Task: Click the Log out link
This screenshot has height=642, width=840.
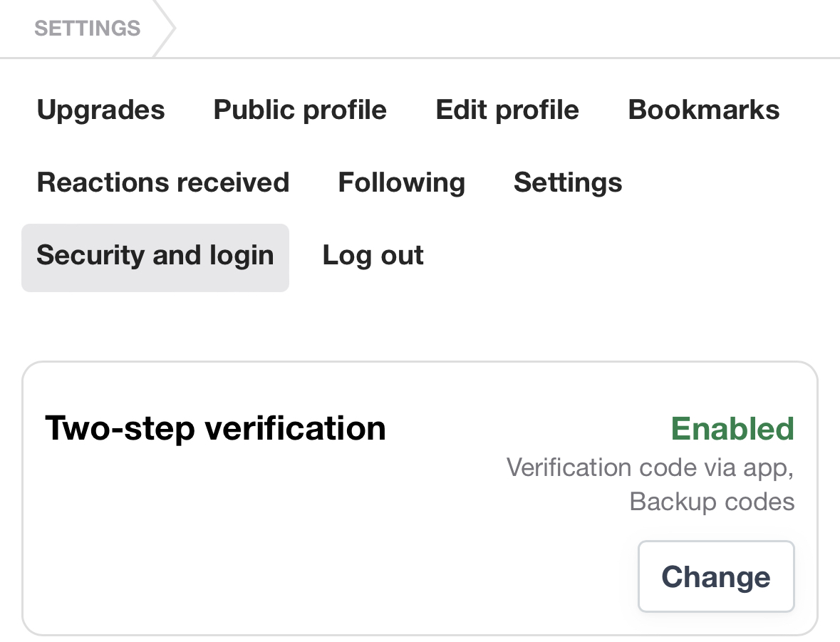Action: click(373, 256)
